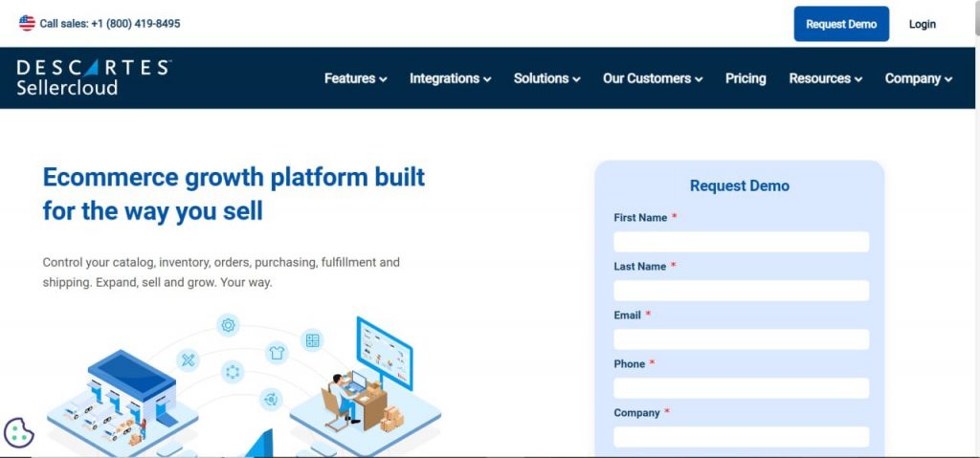
Task: Open cookie preferences via the cookie icon
Action: pyautogui.click(x=19, y=432)
